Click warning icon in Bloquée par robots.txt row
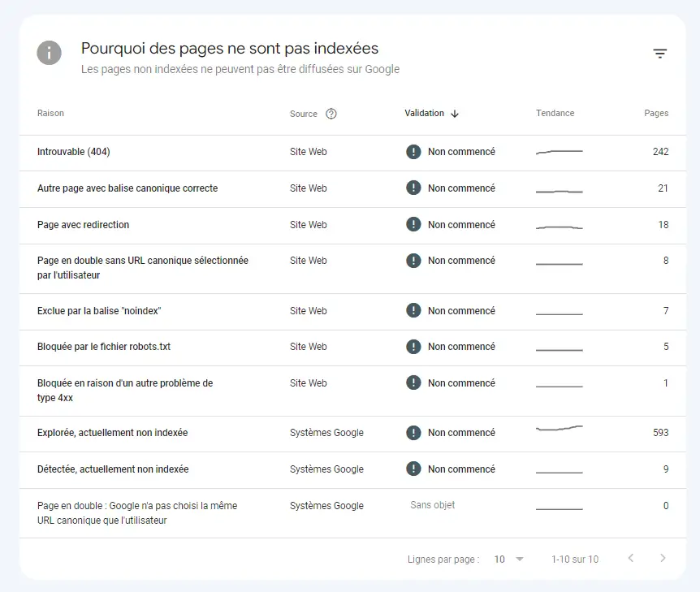The height and width of the screenshot is (592, 700). [413, 347]
